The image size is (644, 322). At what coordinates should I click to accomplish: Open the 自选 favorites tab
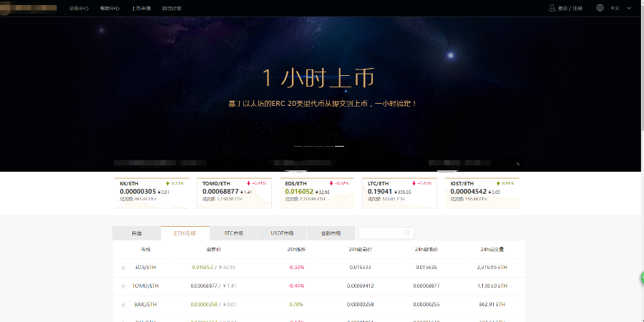tap(137, 233)
